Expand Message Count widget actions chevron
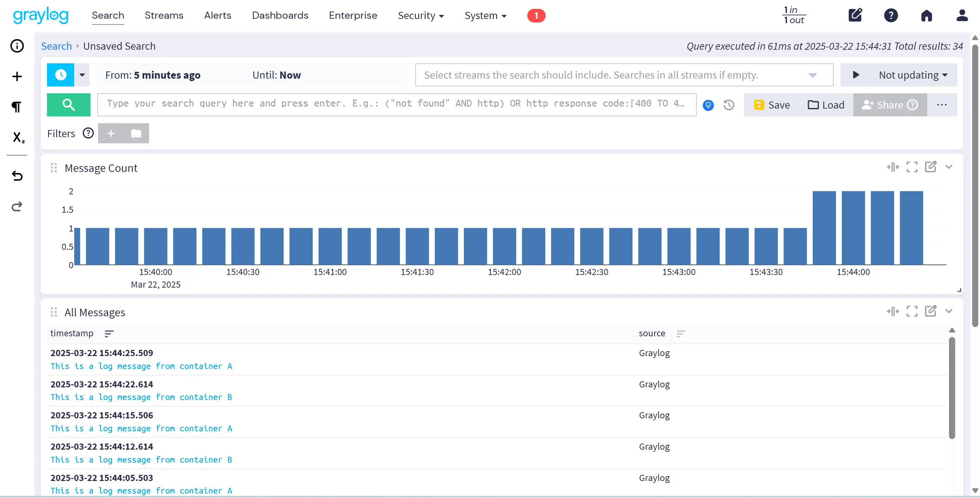980x498 pixels. (949, 167)
